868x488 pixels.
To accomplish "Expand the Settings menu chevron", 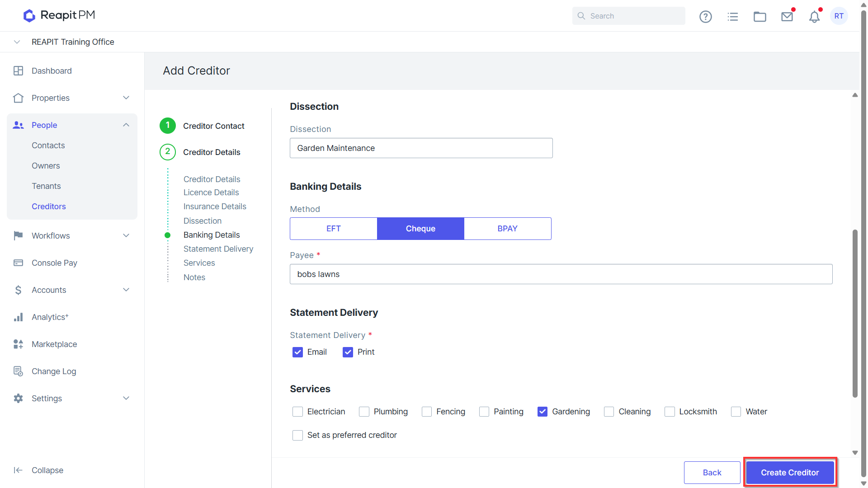I will coord(126,399).
